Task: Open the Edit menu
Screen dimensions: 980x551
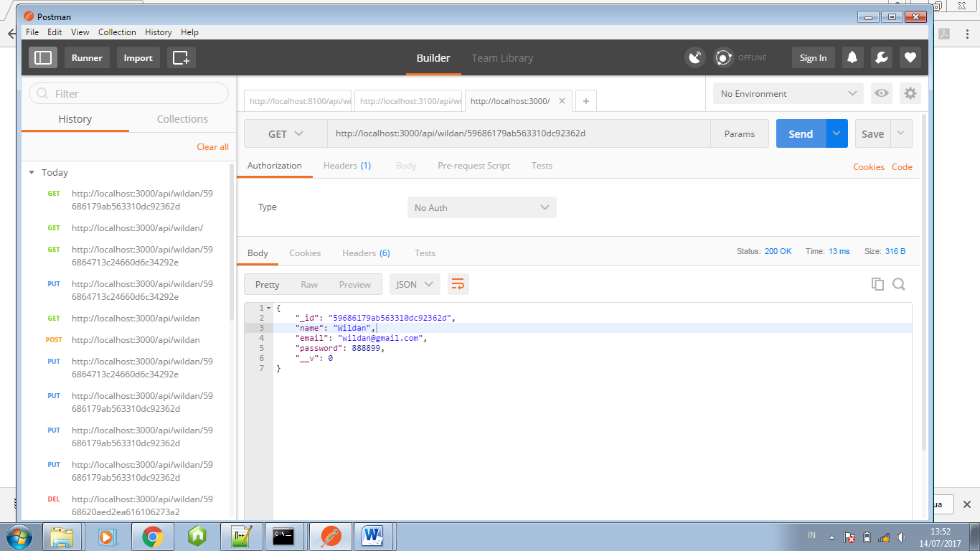Action: tap(55, 32)
